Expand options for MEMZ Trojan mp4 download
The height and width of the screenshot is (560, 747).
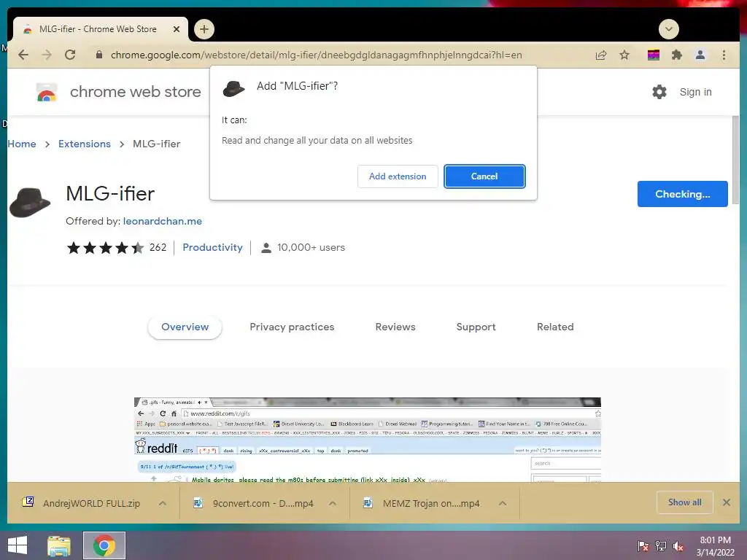click(x=503, y=503)
